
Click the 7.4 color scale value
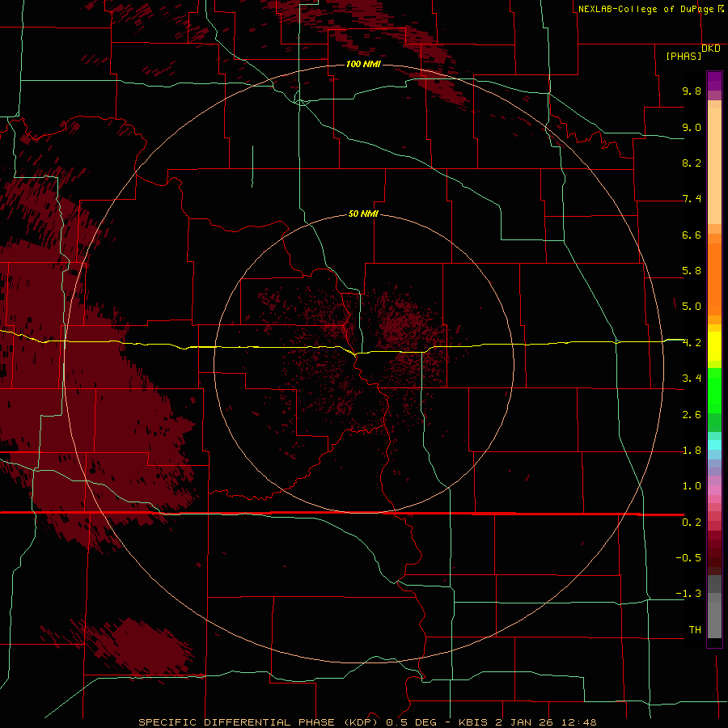coord(692,199)
